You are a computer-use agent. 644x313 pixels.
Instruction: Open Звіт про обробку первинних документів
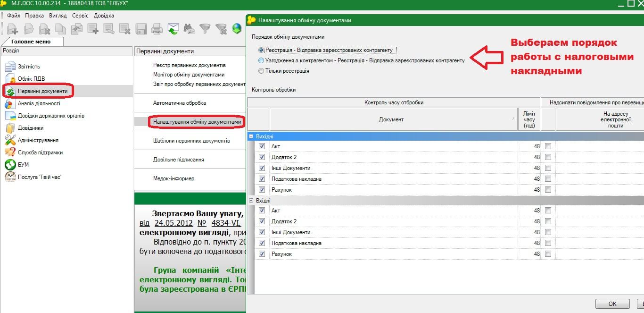pyautogui.click(x=199, y=84)
